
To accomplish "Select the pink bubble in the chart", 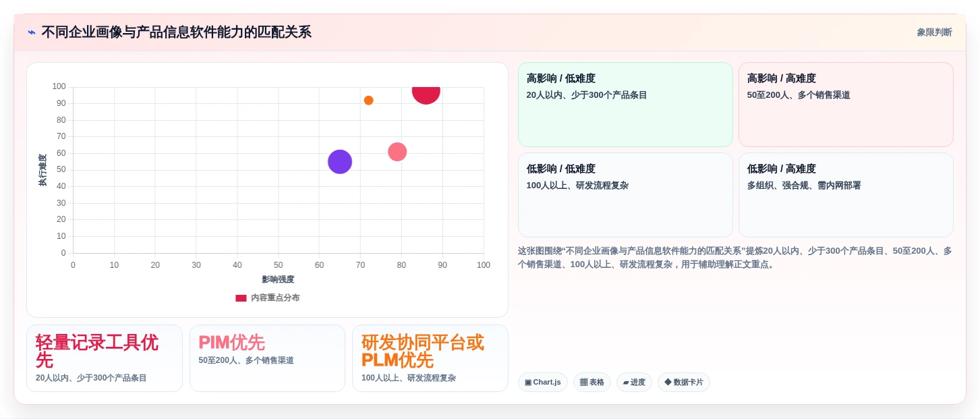I will tap(397, 152).
